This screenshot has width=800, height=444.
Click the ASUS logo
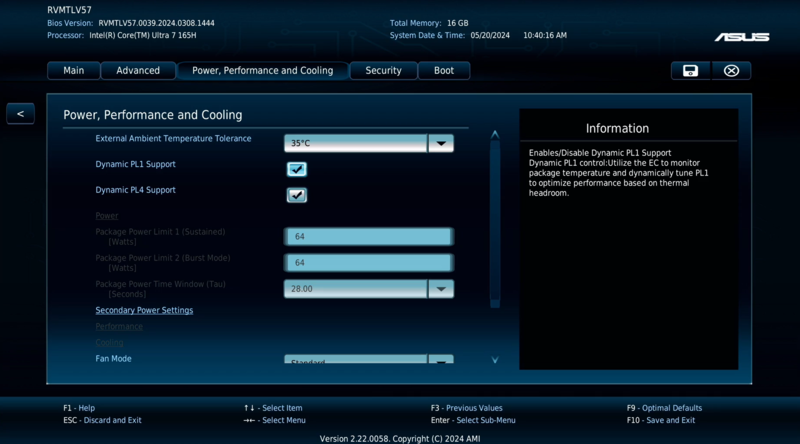tap(742, 37)
